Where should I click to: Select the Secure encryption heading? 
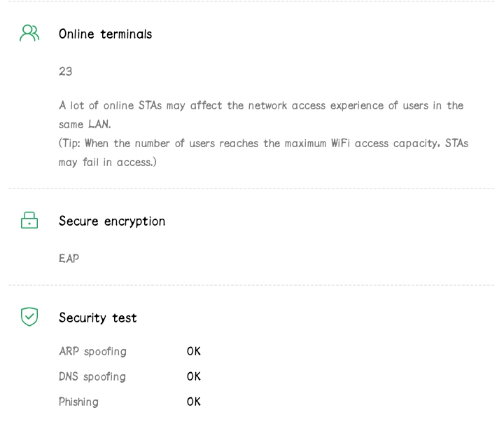(112, 221)
